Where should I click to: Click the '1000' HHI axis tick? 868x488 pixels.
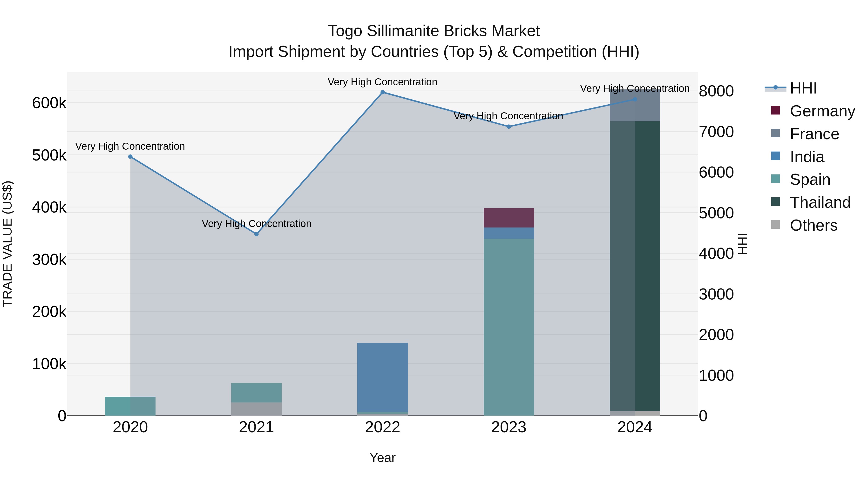(716, 375)
